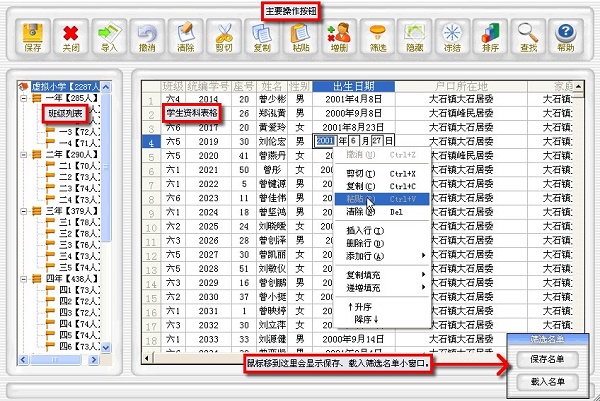Click the year field 2001 in the row 4 date editor
Image resolution: width=600 pixels, height=401 pixels.
(326, 141)
